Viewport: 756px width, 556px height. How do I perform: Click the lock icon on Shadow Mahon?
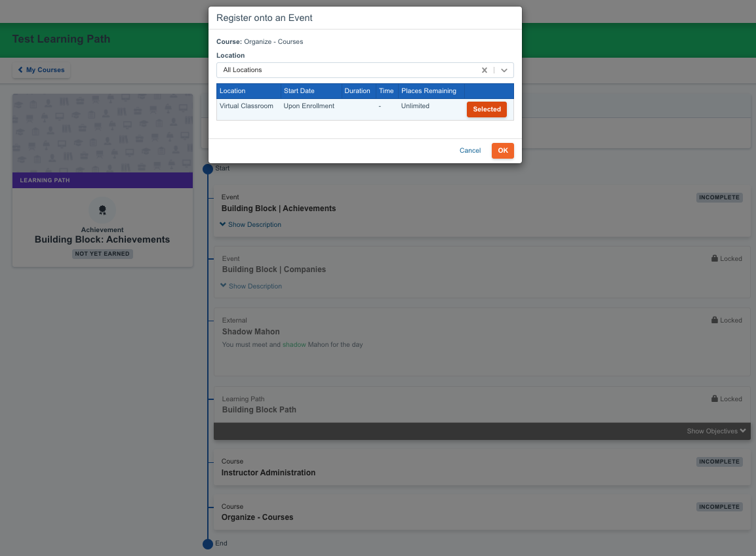[715, 319]
